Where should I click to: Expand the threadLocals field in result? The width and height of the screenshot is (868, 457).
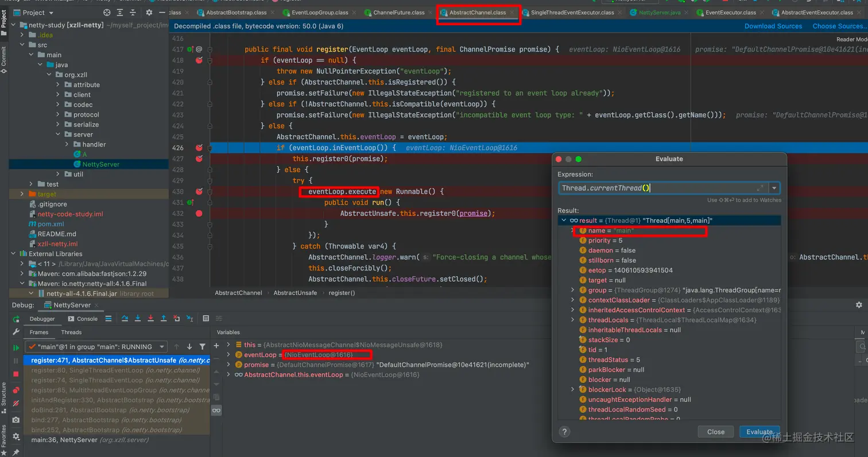(x=572, y=320)
